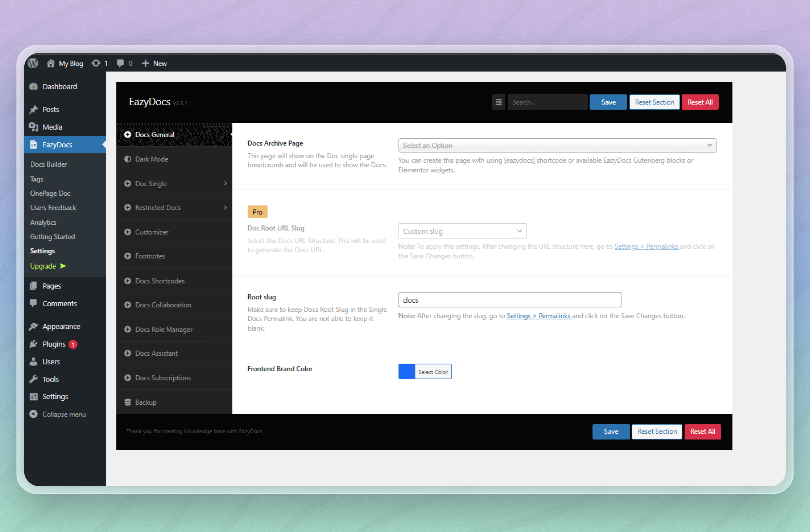Open the Docs Shortcodes tab
The image size is (810, 532).
174,281
